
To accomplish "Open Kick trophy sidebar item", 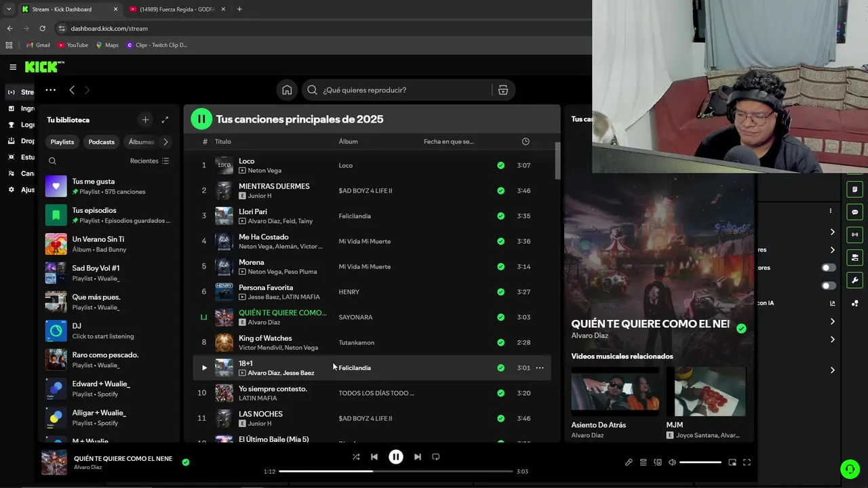I will [x=11, y=125].
